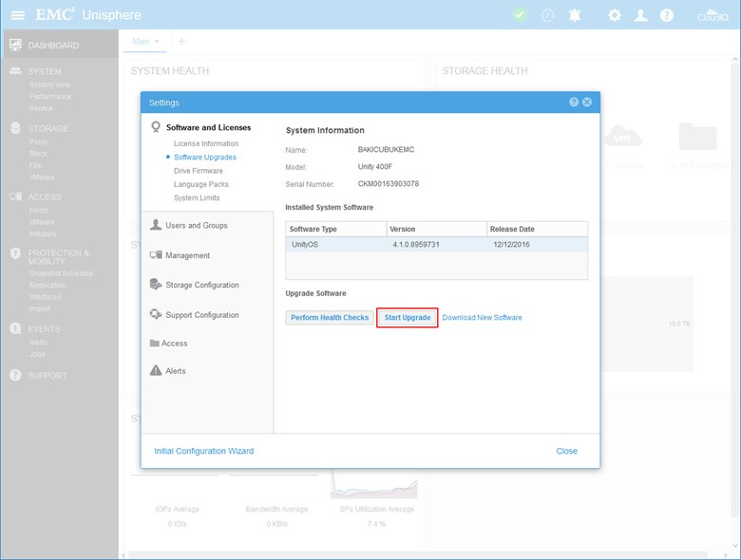This screenshot has height=560, width=741.
Task: Select Software Upgrades in settings tree
Action: (x=205, y=158)
